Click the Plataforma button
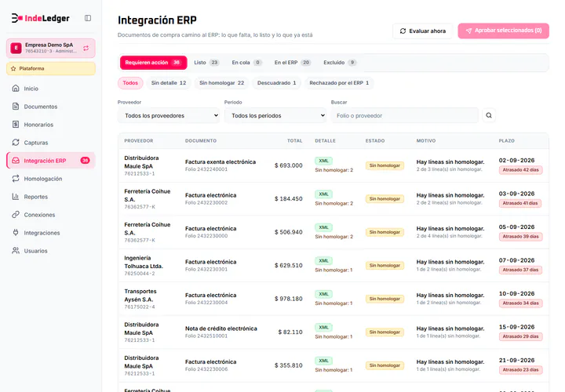The width and height of the screenshot is (565, 392). (x=51, y=68)
